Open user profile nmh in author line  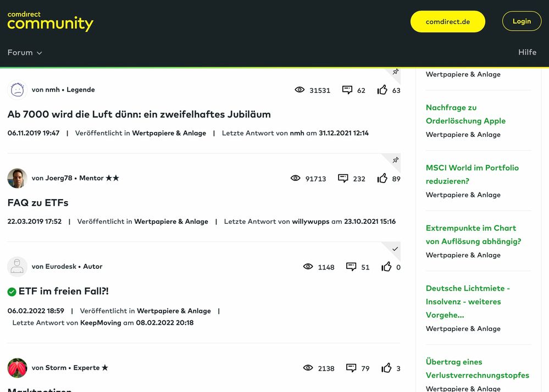point(53,90)
